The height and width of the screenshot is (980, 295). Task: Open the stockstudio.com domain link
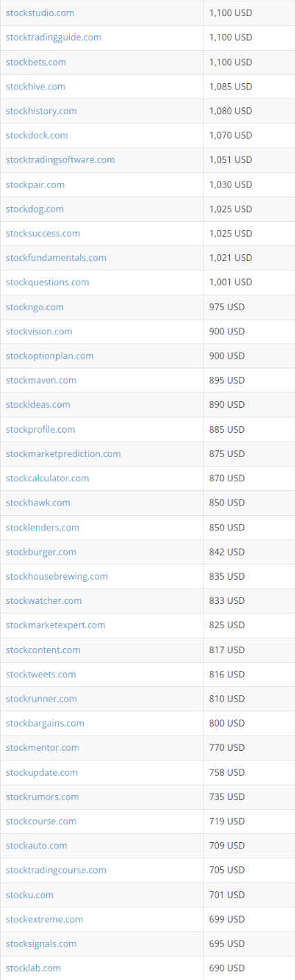[x=40, y=13]
